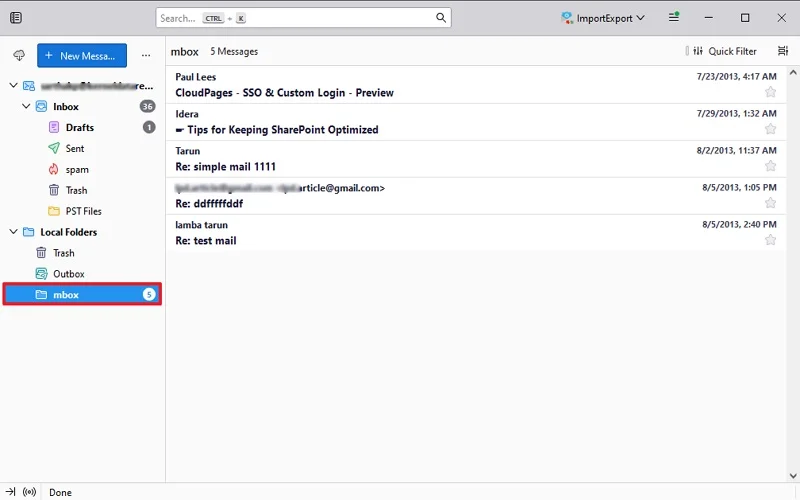
Task: Open the ImportExport dropdown
Action: 603,18
